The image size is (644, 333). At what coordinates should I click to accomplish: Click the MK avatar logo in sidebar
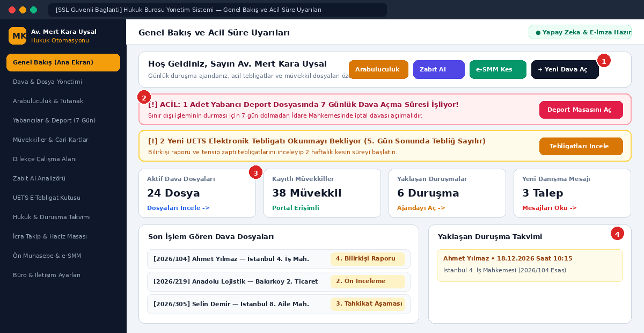pos(17,36)
